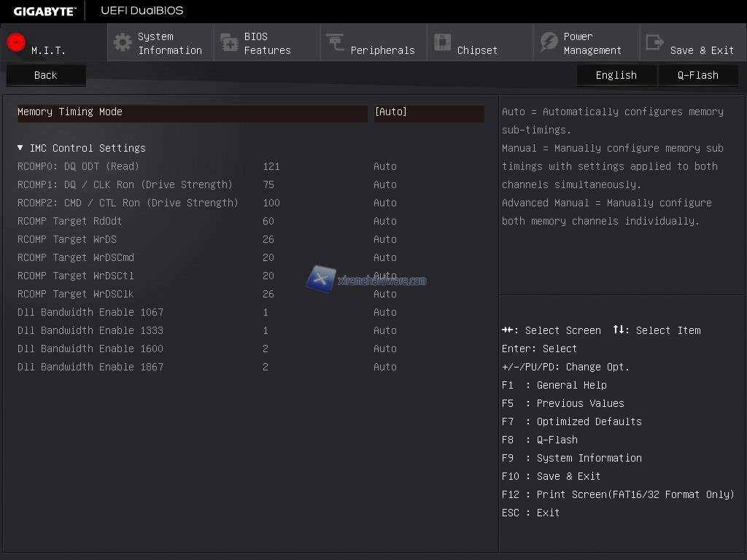Collapse the IMC Control Settings triangle
Image resolution: width=747 pixels, height=560 pixels.
click(20, 148)
